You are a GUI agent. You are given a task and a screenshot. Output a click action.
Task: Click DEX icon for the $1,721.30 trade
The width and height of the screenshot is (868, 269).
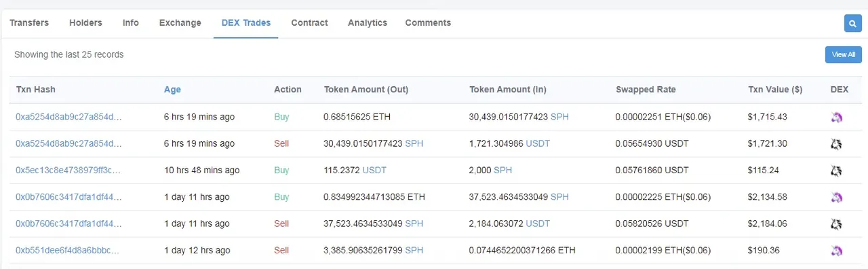point(837,144)
